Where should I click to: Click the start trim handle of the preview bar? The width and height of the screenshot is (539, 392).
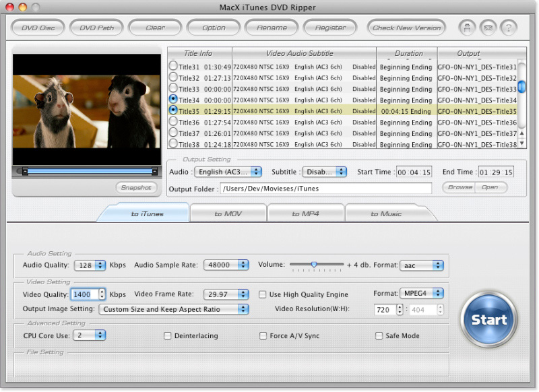(x=25, y=171)
